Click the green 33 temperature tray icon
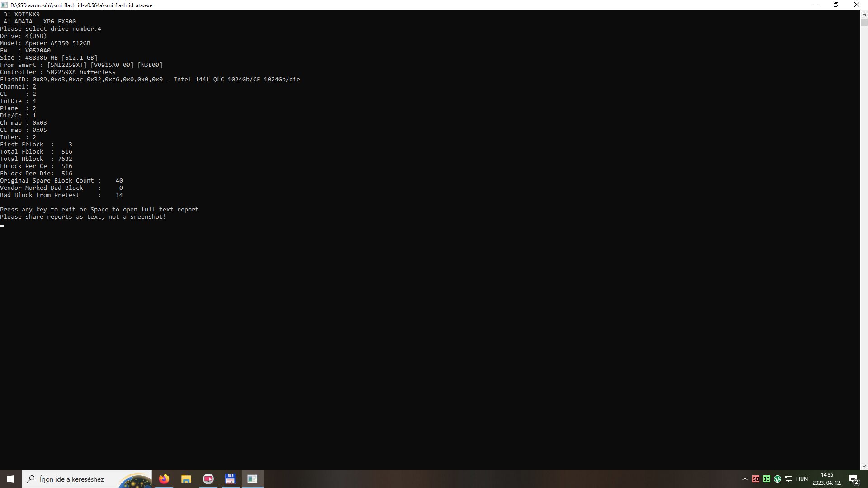Screen dimensions: 868x488 (x=767, y=479)
